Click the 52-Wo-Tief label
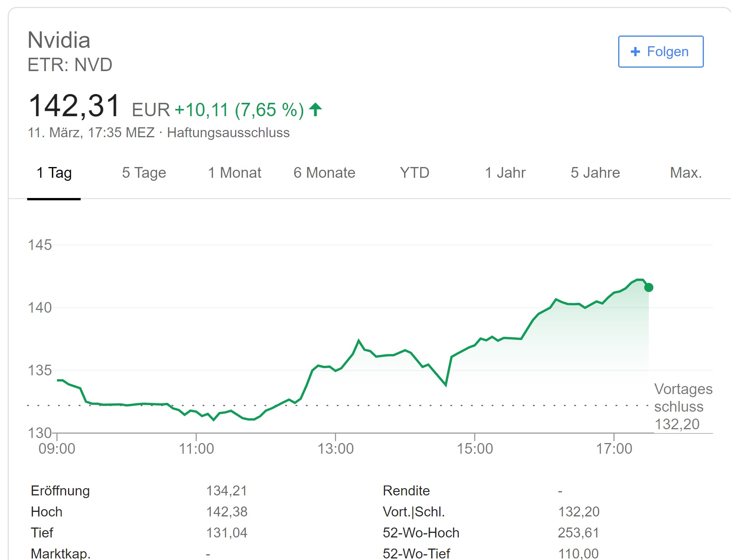Viewport: 731px width, 560px height. (416, 554)
